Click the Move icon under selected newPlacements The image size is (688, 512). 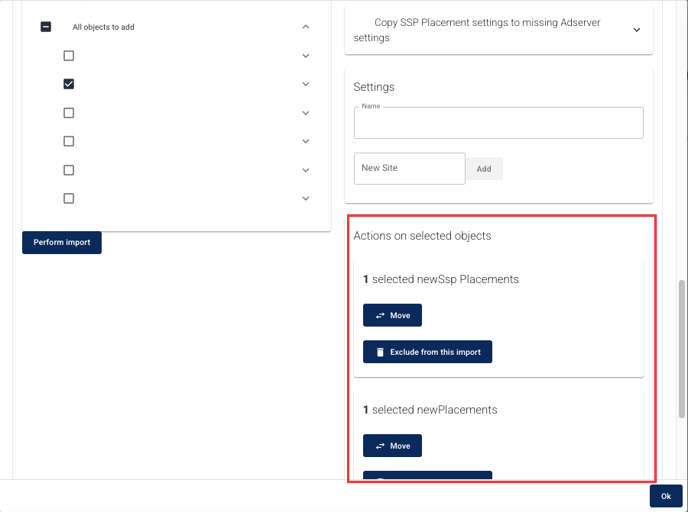pyautogui.click(x=380, y=446)
